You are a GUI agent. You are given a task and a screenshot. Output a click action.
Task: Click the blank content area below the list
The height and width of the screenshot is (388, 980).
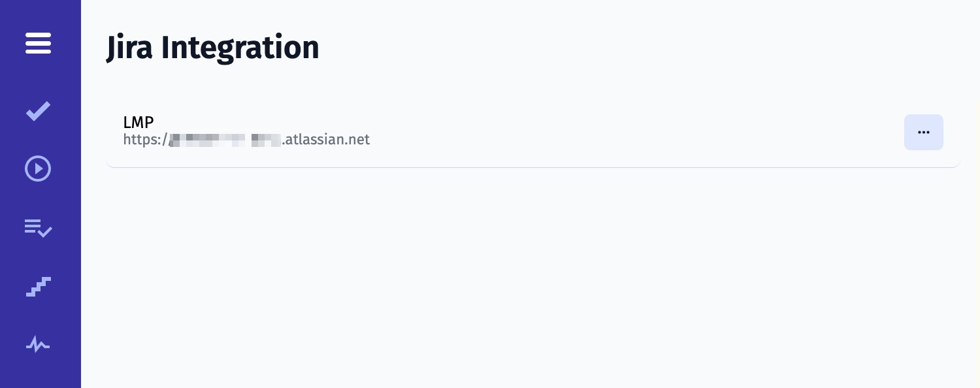[x=523, y=274]
